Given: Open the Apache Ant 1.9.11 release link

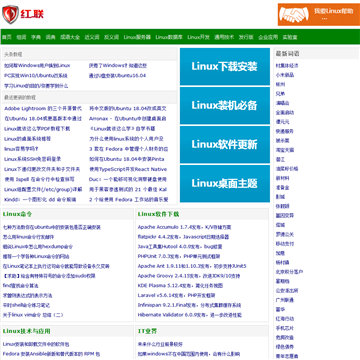Looking at the screenshot, I should pyautogui.click(x=192, y=266).
